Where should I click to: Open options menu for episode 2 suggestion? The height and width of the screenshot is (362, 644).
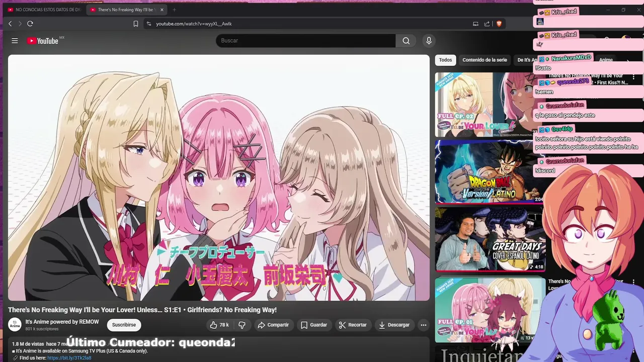tap(634, 78)
